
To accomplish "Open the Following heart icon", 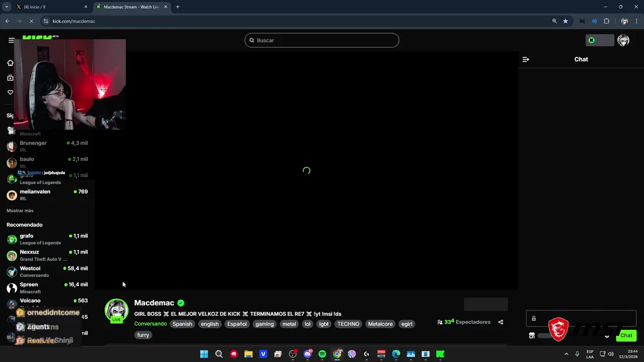I will click(x=10, y=93).
